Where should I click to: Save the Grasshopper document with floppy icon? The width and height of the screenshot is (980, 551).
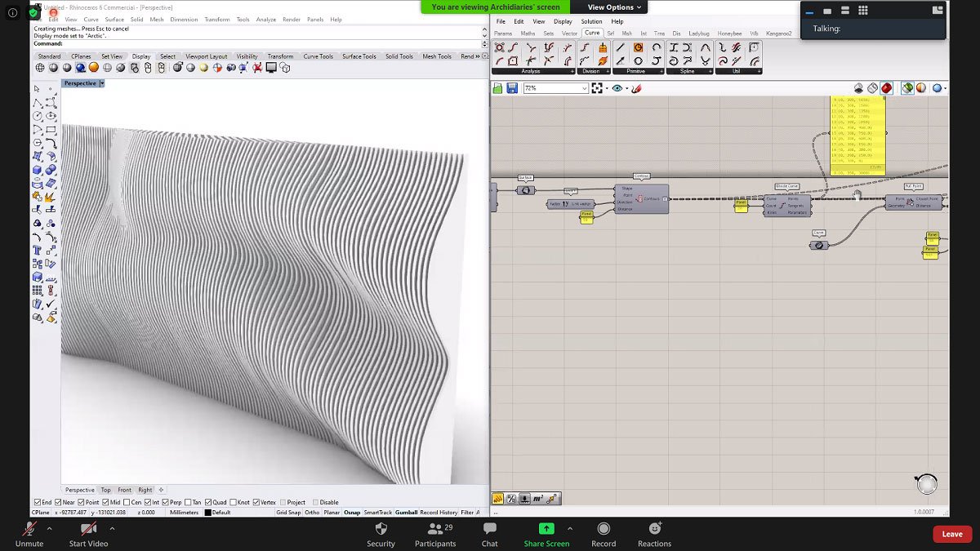click(512, 88)
